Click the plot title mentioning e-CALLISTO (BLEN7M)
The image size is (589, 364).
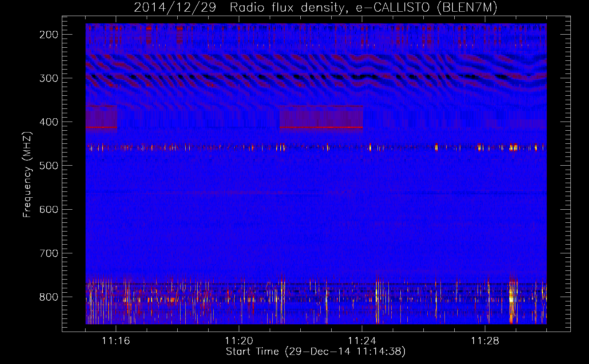pos(316,7)
